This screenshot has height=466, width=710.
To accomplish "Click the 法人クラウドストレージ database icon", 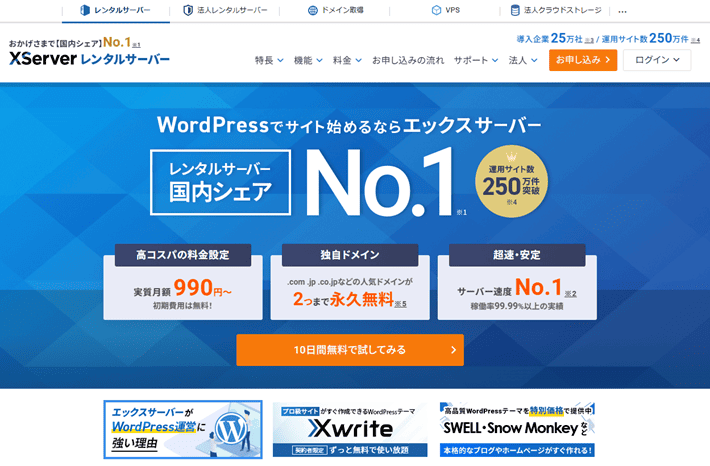I will [515, 10].
